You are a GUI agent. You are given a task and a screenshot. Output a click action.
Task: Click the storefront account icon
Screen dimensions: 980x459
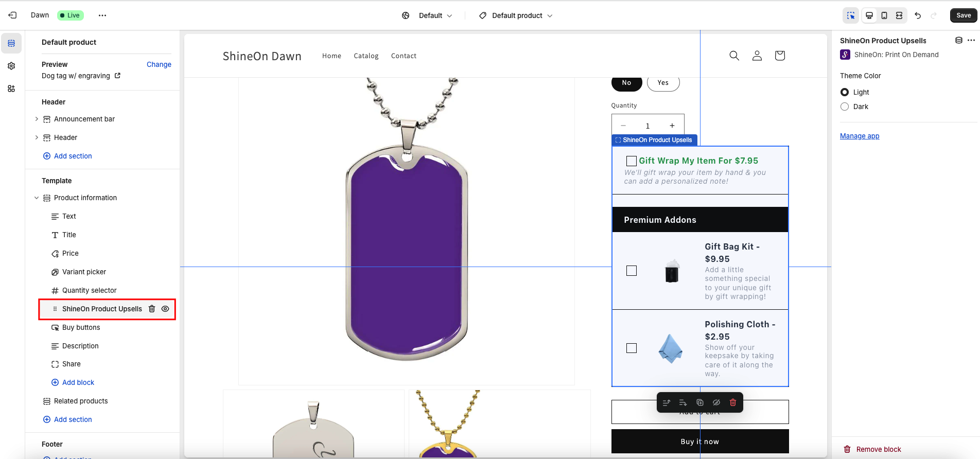[x=757, y=56]
